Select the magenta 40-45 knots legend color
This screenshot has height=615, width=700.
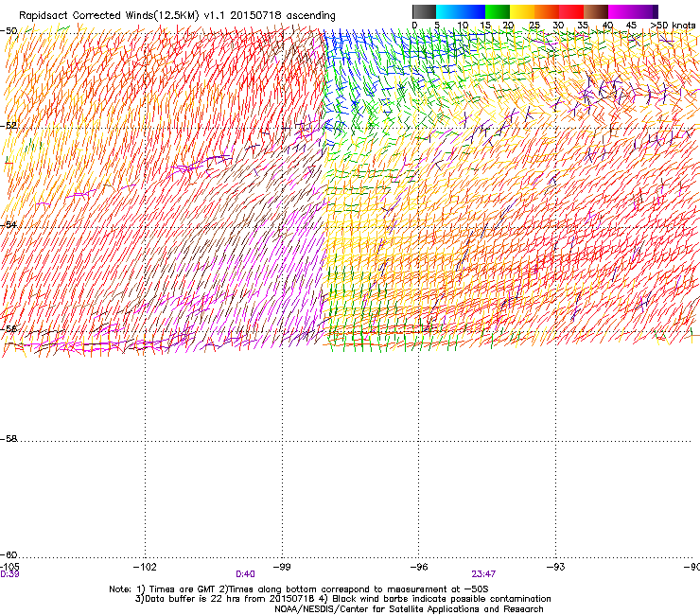[x=621, y=11]
